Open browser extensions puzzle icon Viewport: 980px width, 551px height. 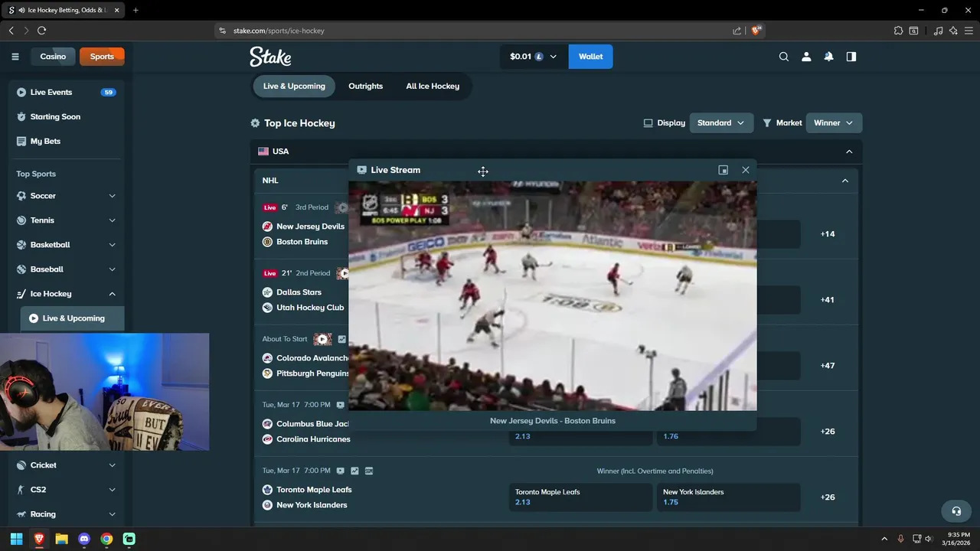899,31
